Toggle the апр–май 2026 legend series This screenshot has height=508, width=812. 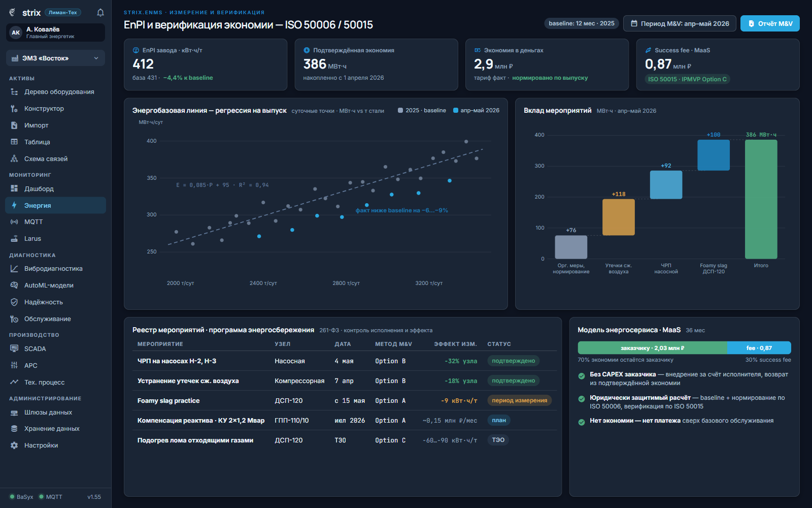coord(476,110)
